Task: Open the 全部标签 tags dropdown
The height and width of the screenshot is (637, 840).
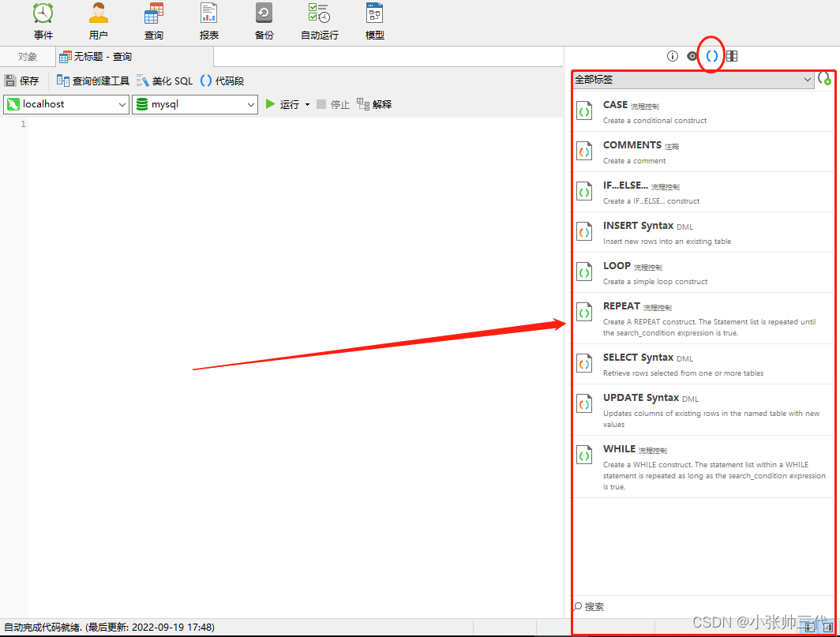Action: 693,79
